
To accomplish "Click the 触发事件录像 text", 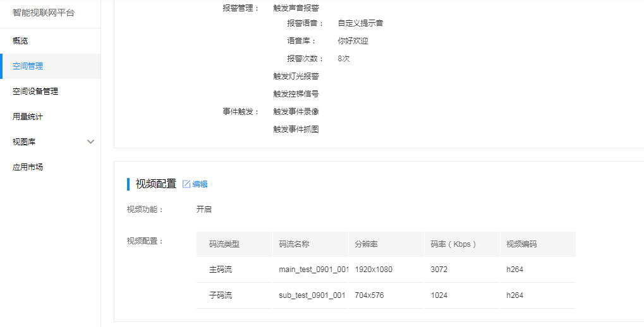I will pos(296,112).
